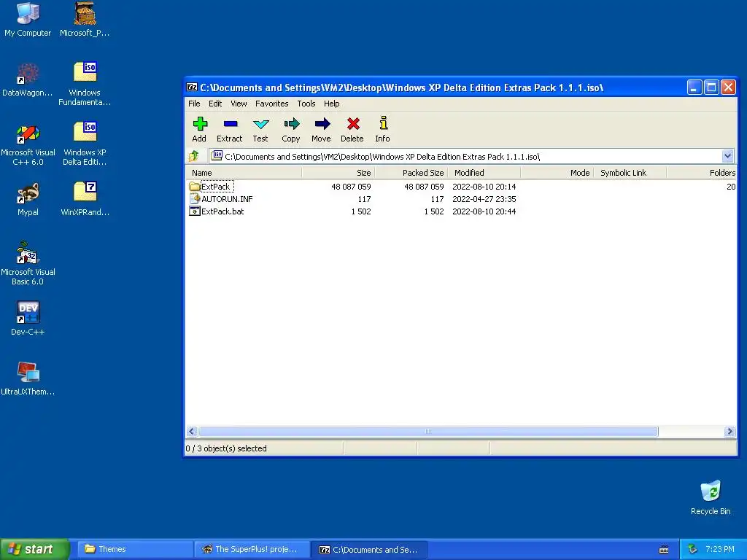The width and height of the screenshot is (747, 560).
Task: Select Microsoft Visual Basic 6.0 shortcut
Action: (x=28, y=263)
